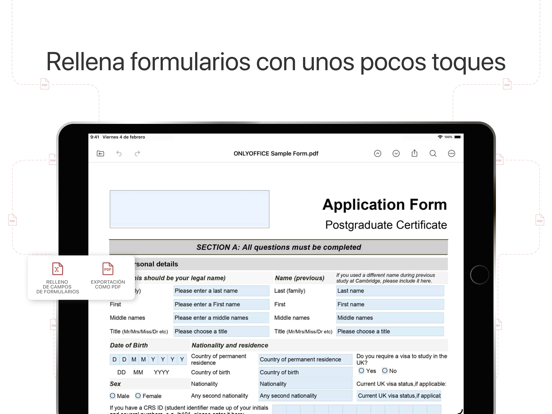Tap the undo arrow icon

point(119,153)
